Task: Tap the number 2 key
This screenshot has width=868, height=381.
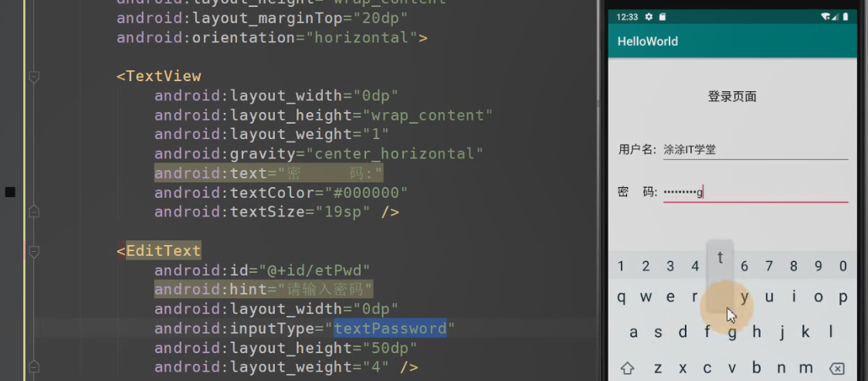Action: pos(646,267)
